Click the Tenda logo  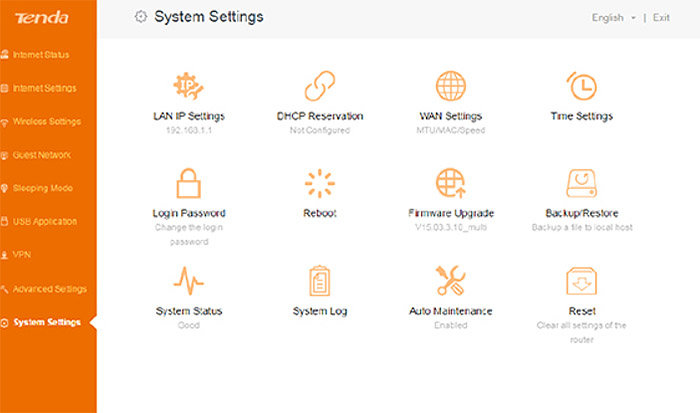pos(42,18)
